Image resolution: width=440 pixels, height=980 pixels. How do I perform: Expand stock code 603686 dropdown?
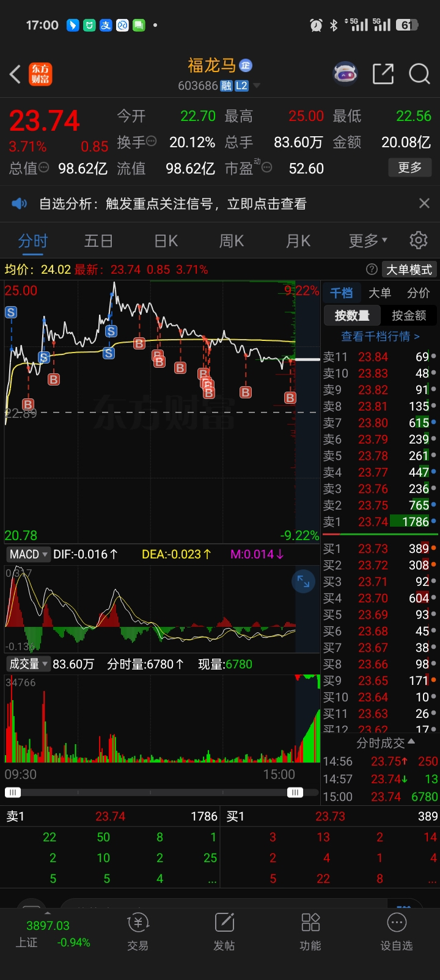257,86
